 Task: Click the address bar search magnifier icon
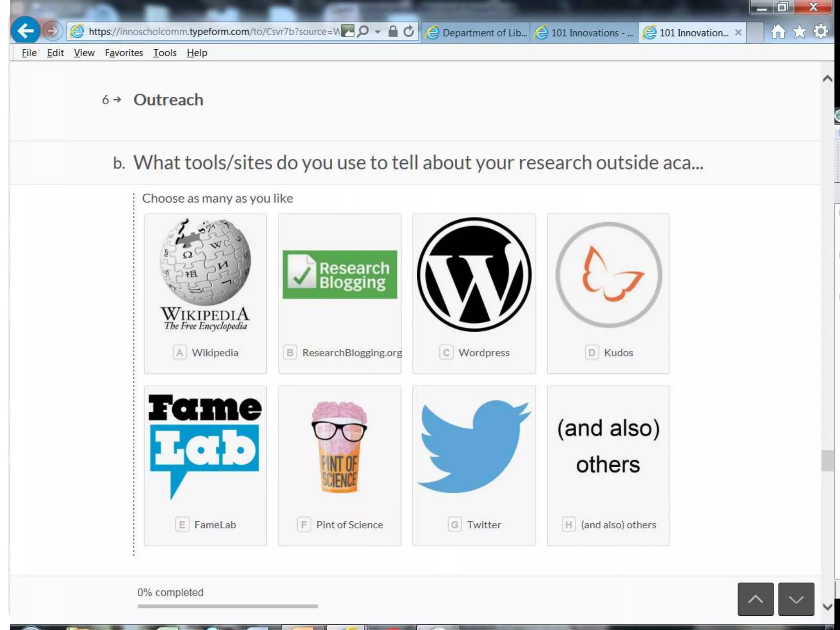(363, 31)
